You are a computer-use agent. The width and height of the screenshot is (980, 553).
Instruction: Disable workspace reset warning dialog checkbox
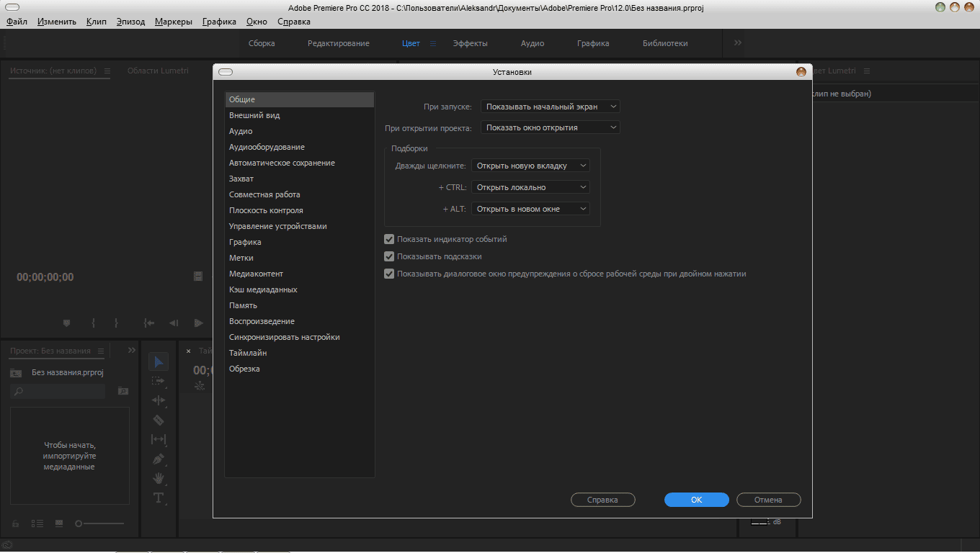coord(389,274)
